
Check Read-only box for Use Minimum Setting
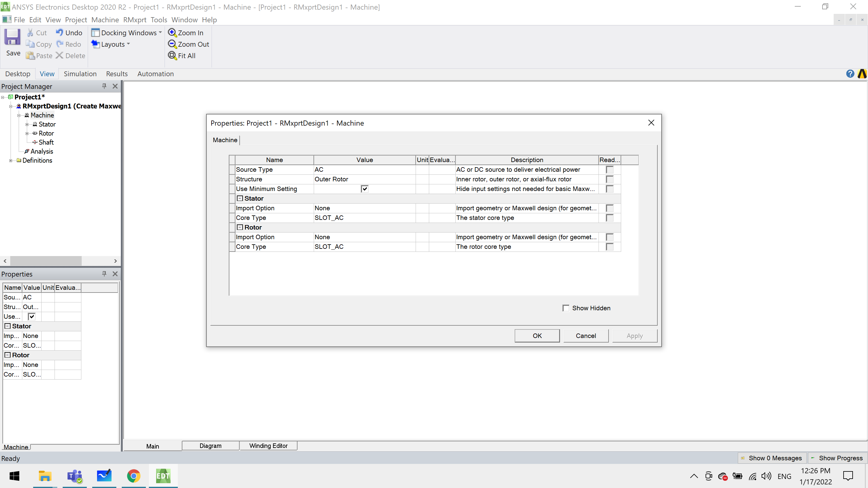(x=609, y=189)
